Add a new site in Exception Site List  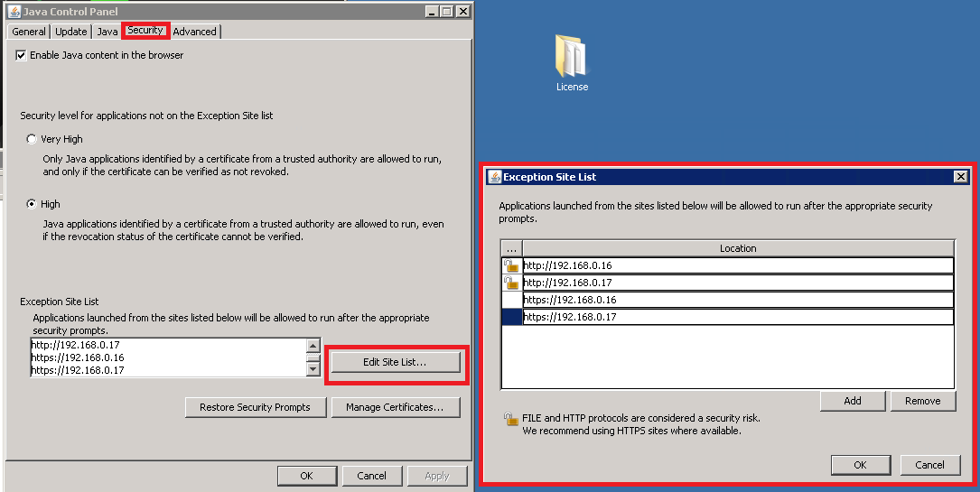(x=853, y=401)
